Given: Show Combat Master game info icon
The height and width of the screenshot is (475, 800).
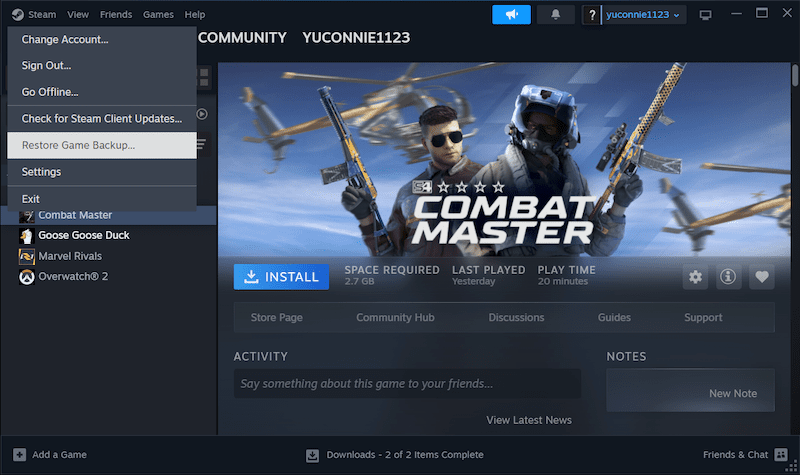Looking at the screenshot, I should tap(728, 277).
